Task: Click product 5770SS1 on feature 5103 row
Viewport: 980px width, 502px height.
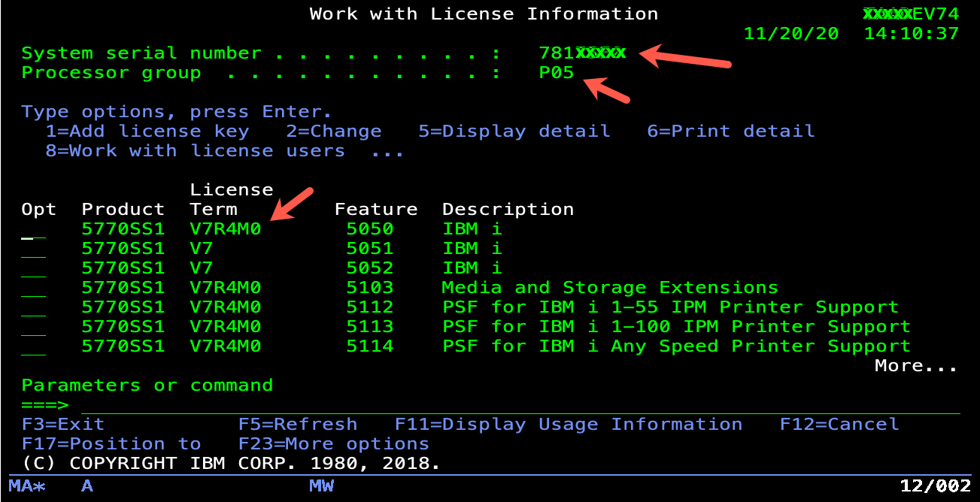Action: (x=123, y=288)
